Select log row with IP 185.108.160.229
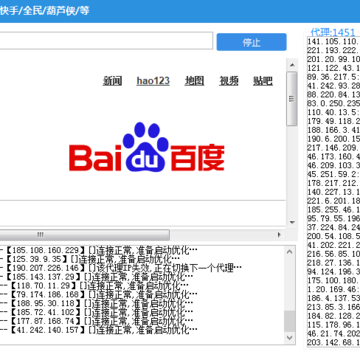360x360 pixels. 99,250
